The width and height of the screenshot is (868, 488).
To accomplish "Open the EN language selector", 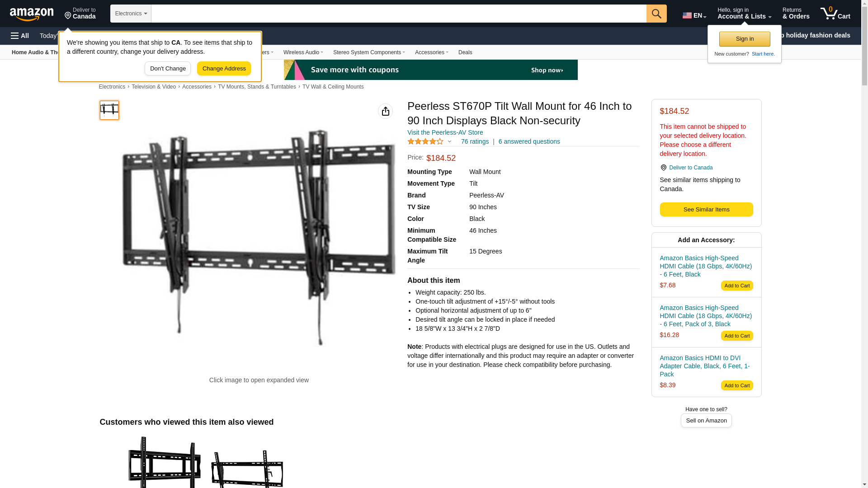I will coord(694,15).
